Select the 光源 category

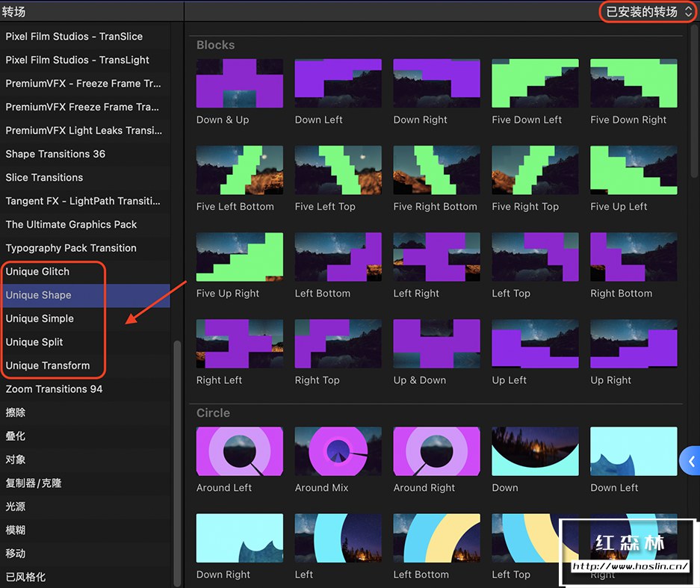click(x=85, y=507)
